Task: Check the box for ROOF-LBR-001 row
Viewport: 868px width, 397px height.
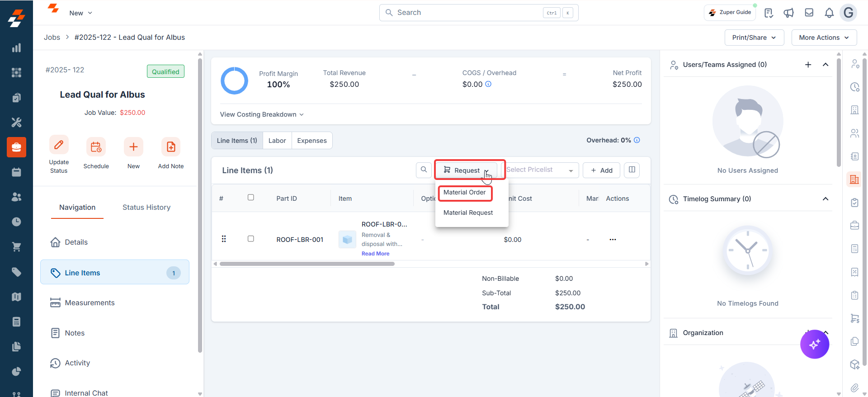Action: [x=251, y=239]
